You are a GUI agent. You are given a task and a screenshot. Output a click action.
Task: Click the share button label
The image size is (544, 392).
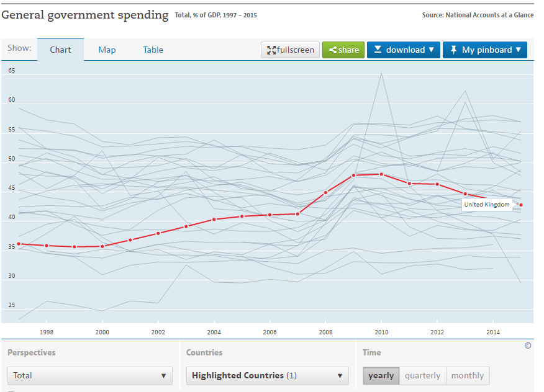[348, 50]
